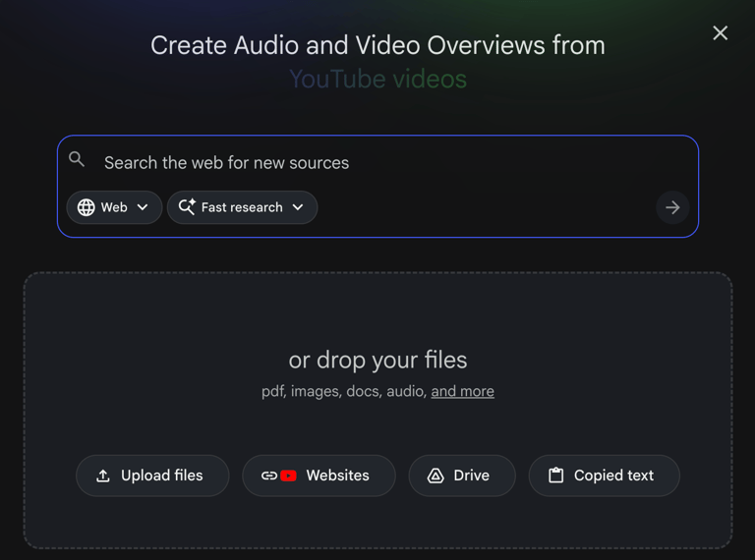
Task: Choose Drive as a source
Action: point(462,476)
